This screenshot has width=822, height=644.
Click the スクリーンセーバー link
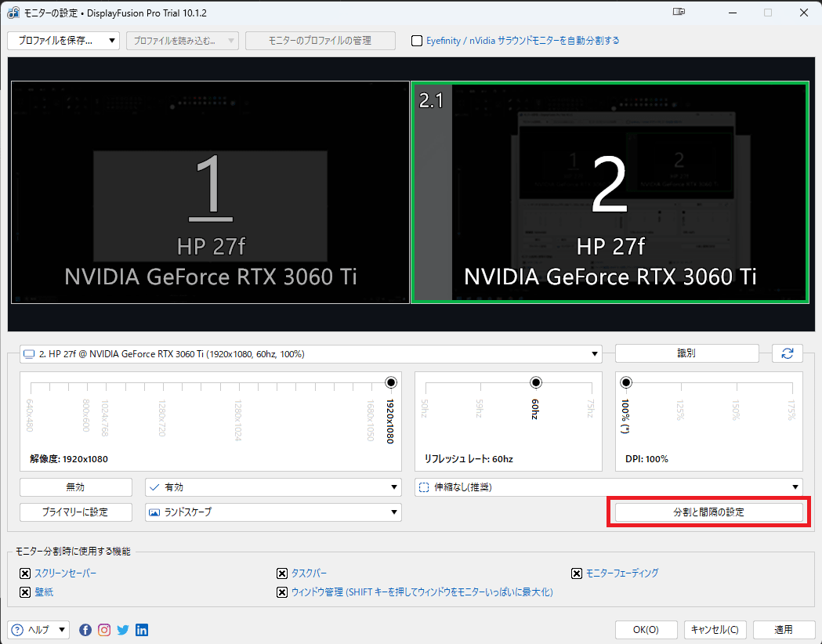pos(66,573)
